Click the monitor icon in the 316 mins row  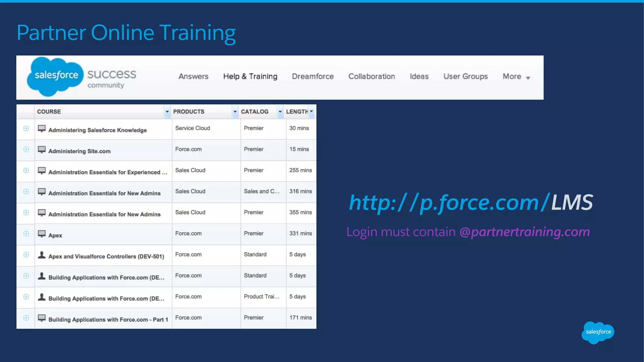[42, 192]
